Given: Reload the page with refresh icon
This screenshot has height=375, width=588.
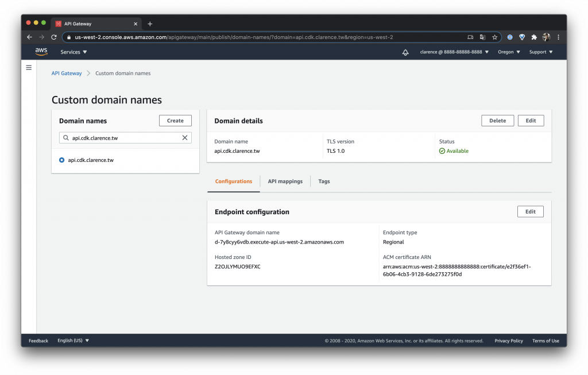Looking at the screenshot, I should point(53,37).
